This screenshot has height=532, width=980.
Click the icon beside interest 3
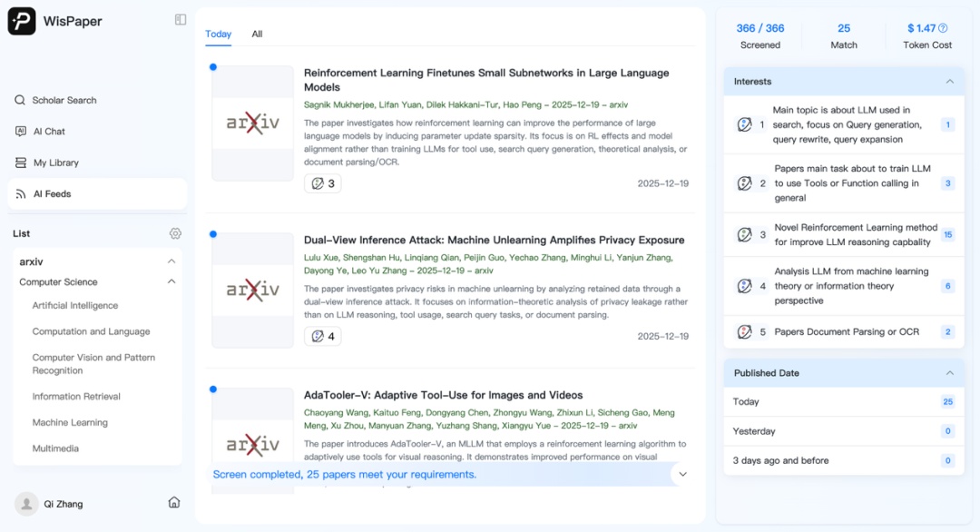(744, 234)
